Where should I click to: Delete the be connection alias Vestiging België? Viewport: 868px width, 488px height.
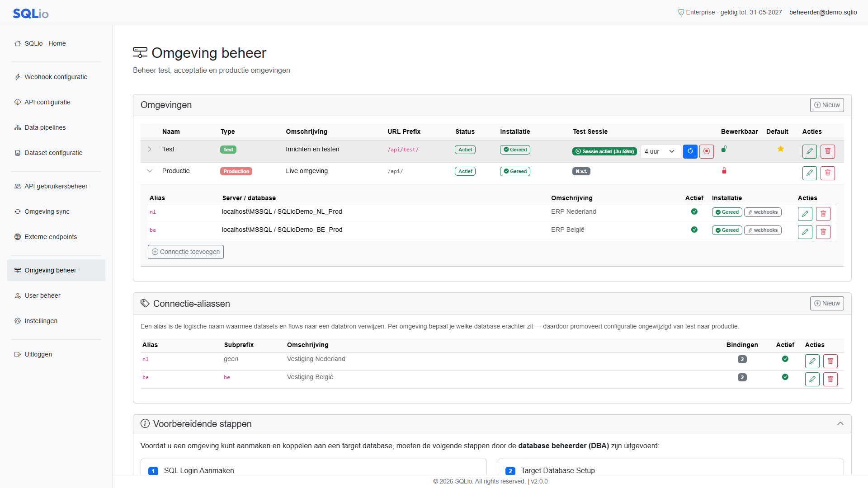click(x=830, y=379)
